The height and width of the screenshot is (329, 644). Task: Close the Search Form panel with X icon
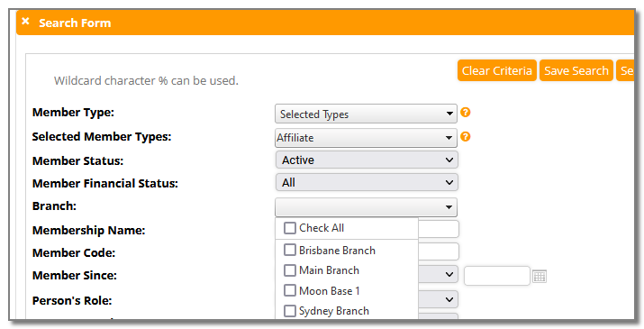[25, 22]
